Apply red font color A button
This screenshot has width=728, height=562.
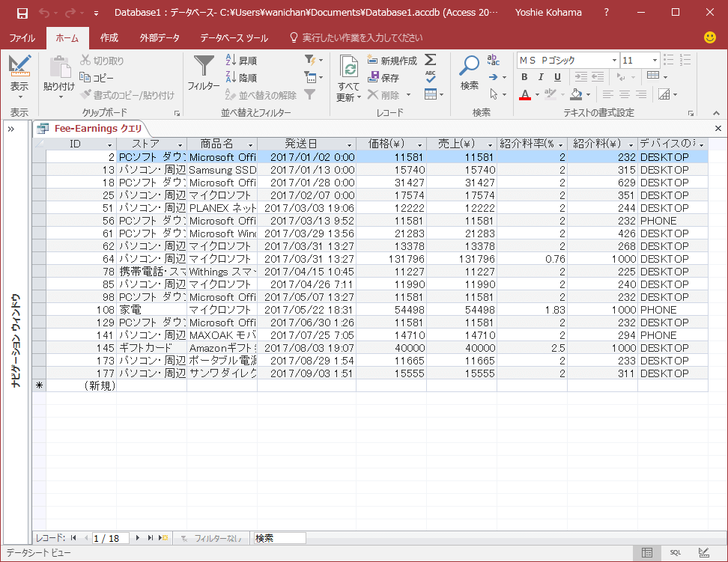[x=524, y=95]
